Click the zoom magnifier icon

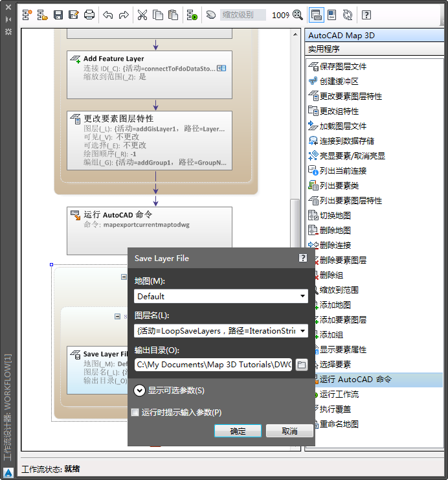pyautogui.click(x=297, y=15)
